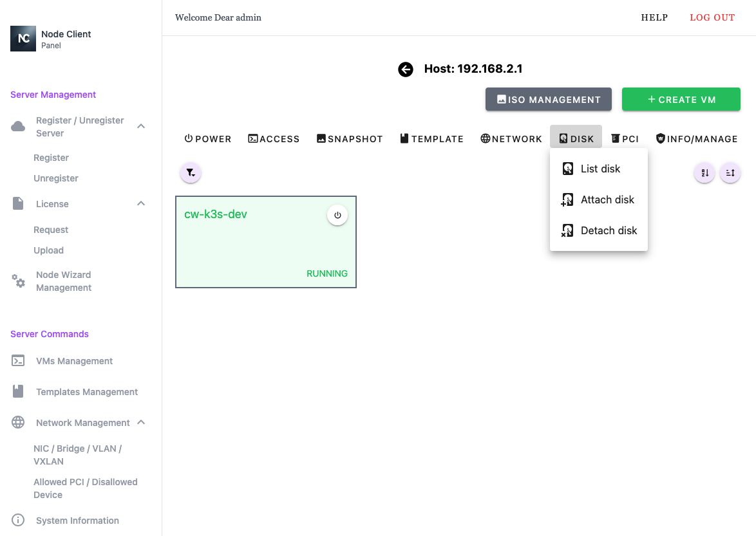756x536 pixels.
Task: Click the Node Client logo
Action: 23,39
